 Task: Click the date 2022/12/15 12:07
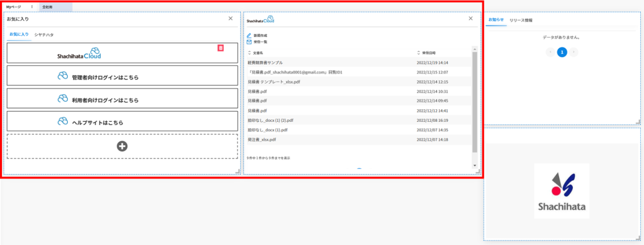point(432,72)
